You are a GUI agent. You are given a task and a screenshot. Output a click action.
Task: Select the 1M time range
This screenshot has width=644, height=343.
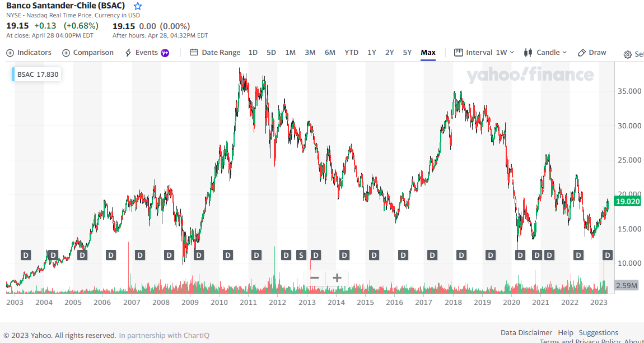pos(291,53)
